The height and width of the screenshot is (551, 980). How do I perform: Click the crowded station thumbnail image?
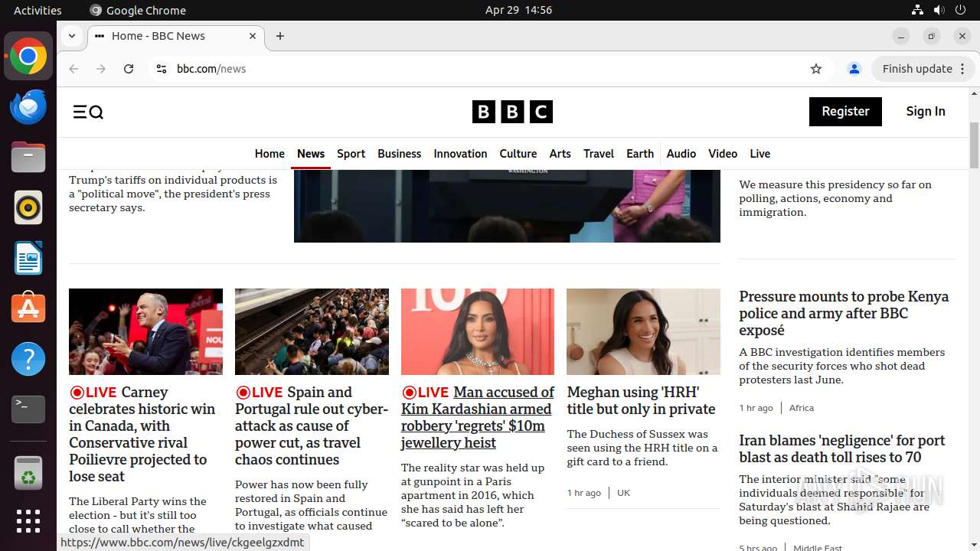pos(312,331)
